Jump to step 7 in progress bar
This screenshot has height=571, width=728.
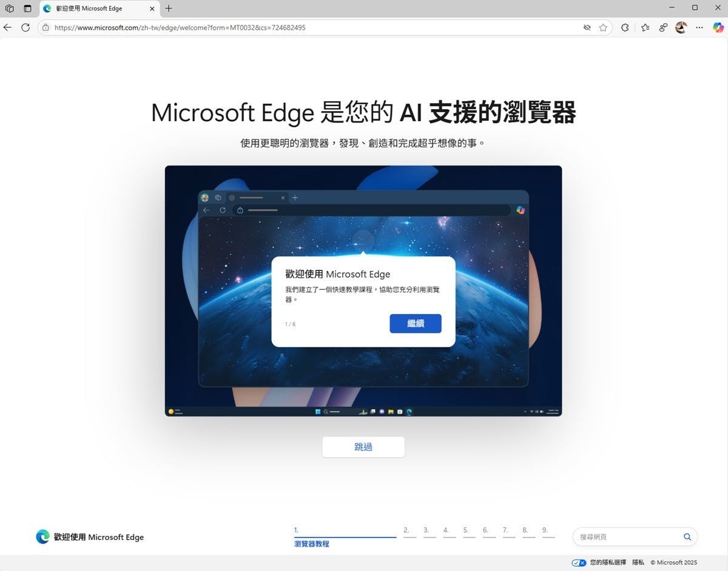click(x=508, y=532)
